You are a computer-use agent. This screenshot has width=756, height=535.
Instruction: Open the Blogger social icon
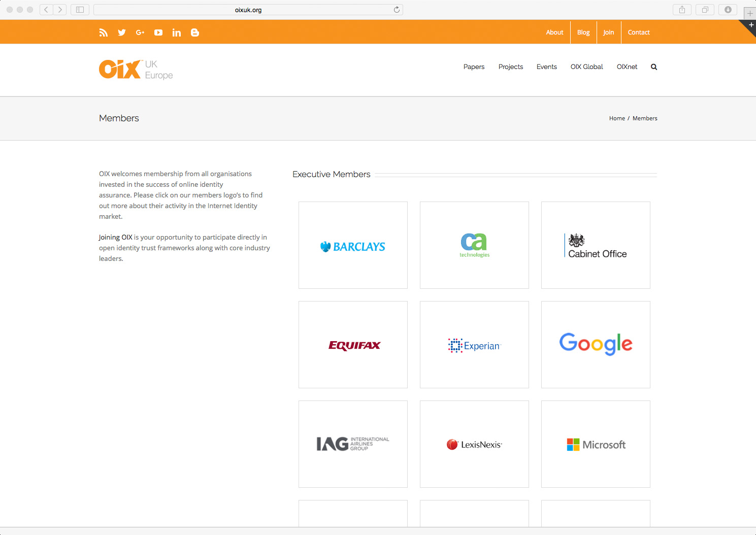pos(195,32)
